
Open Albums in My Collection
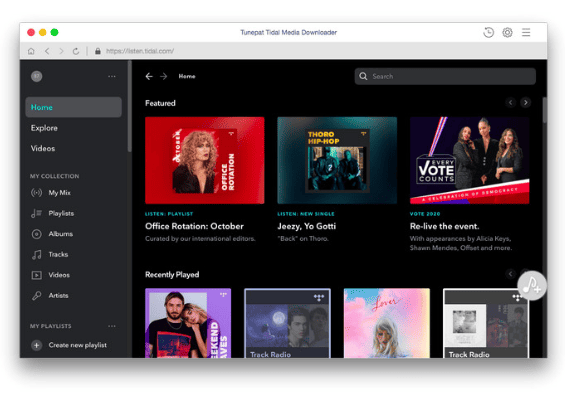click(x=61, y=234)
